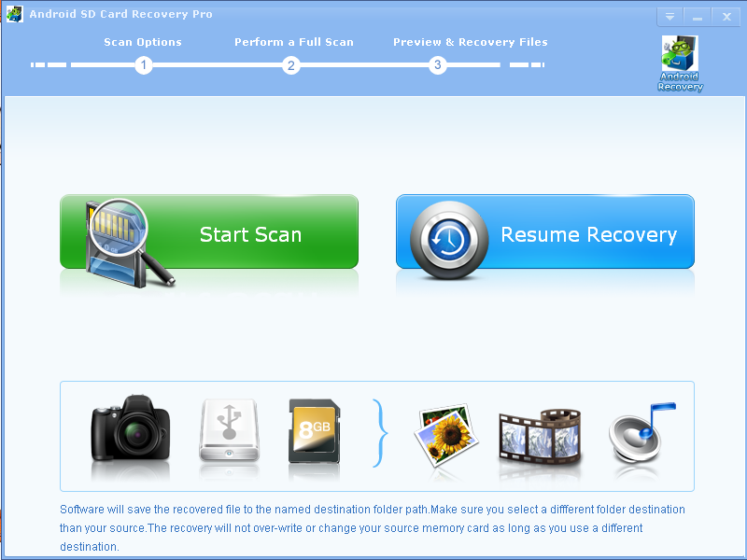
Task: Close the Android SD Card Recovery window
Action: click(725, 17)
